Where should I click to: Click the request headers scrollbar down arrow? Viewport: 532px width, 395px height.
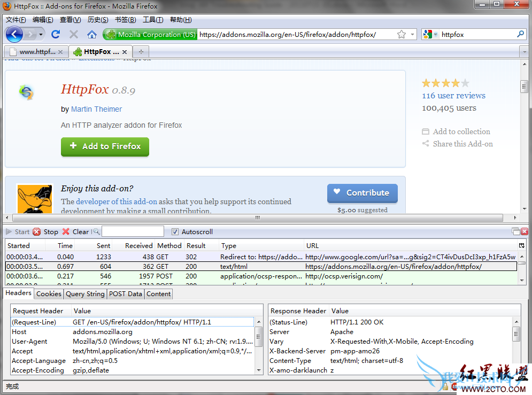259,370
